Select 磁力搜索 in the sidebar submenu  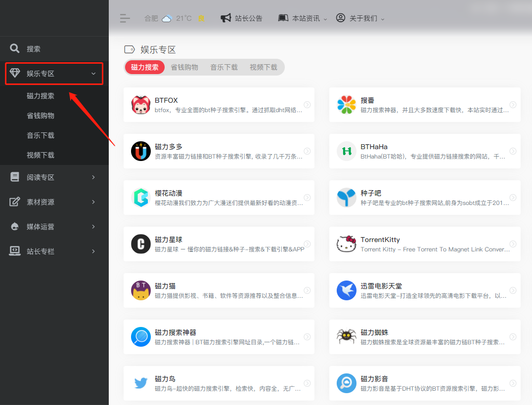click(x=41, y=96)
